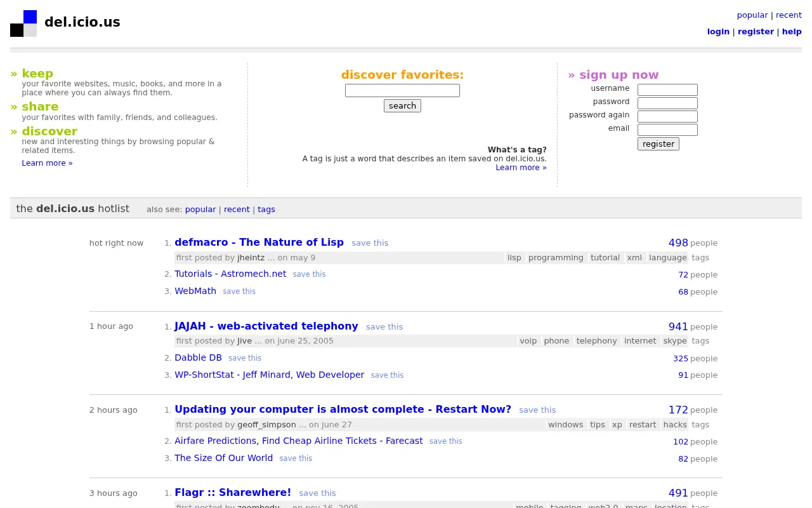Open the recent link in top navigation

coord(789,15)
